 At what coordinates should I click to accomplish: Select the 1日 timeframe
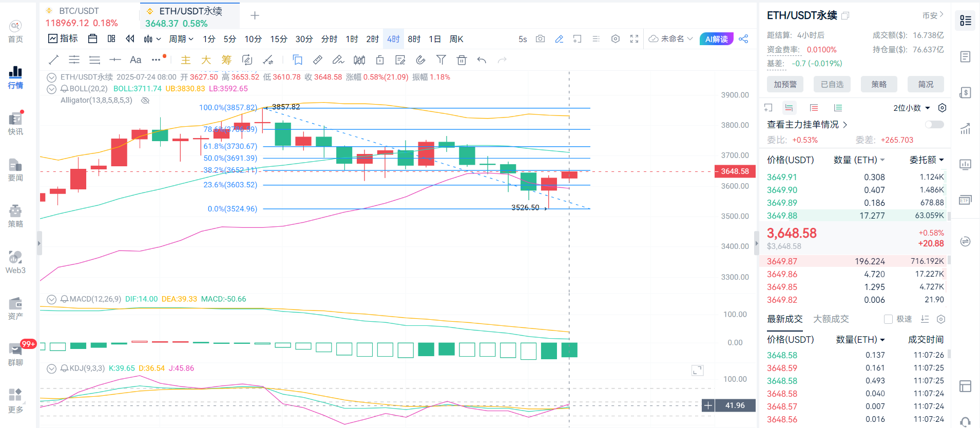435,39
